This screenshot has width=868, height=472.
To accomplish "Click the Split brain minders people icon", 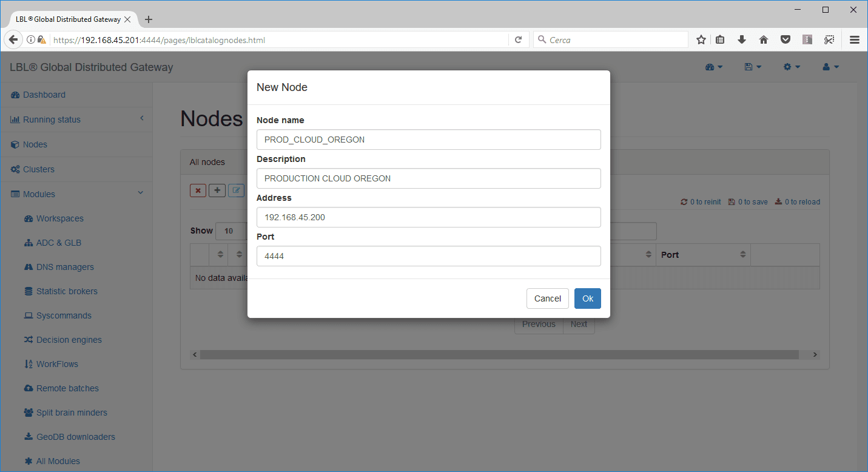I will 28,413.
